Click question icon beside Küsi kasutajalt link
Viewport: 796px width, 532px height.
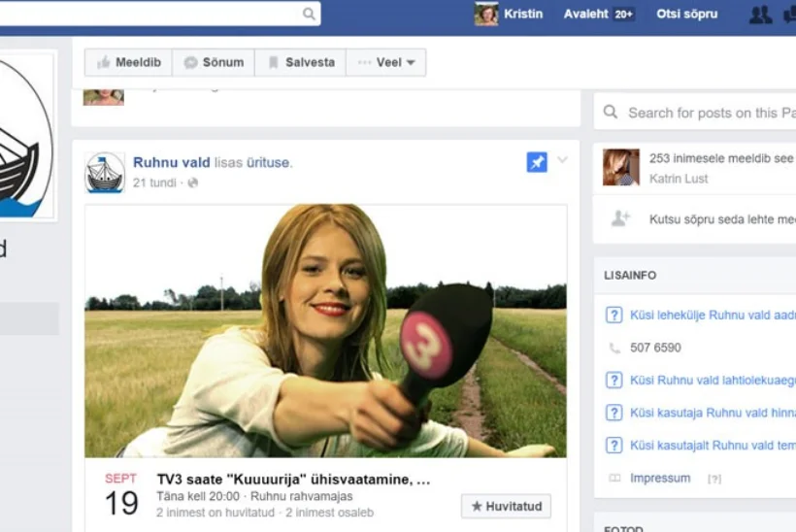[x=614, y=446]
